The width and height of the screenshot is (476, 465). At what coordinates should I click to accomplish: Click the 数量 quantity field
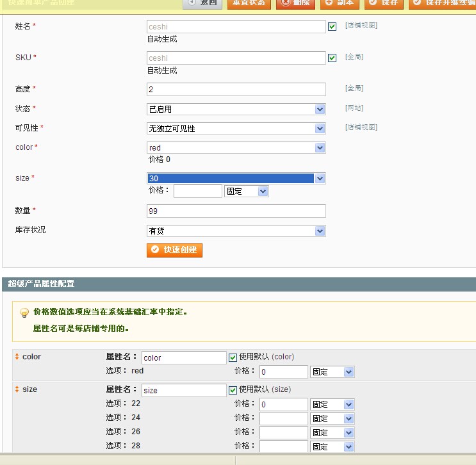(x=236, y=211)
